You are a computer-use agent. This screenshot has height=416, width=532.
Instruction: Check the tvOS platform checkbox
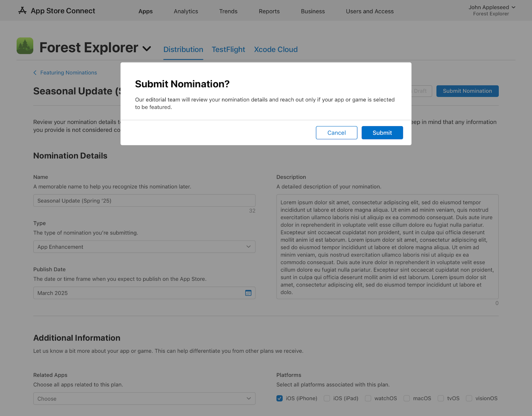pyautogui.click(x=441, y=398)
